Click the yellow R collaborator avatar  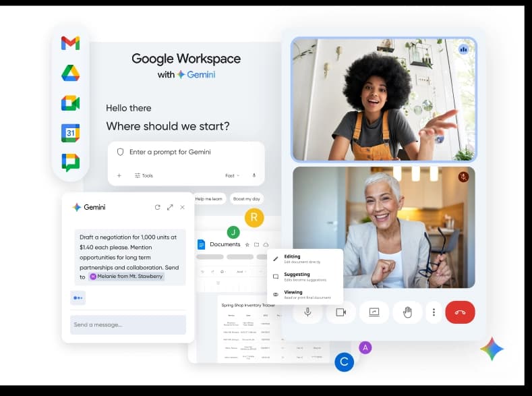pos(254,217)
